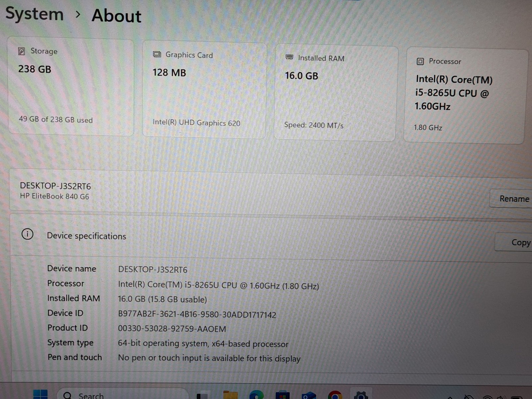Click the Settings gear taskbar icon
Viewport: 532px width, 399px height.
pyautogui.click(x=361, y=396)
